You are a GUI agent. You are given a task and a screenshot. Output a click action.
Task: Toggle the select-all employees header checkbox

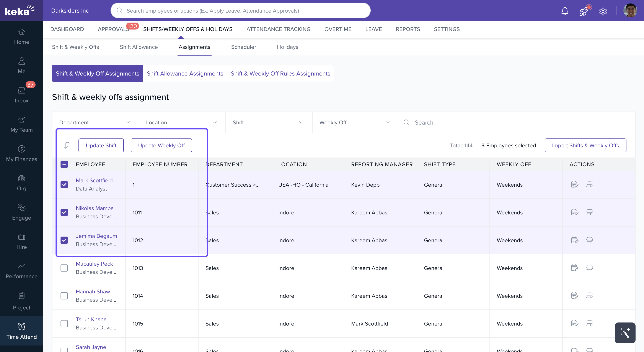coord(64,164)
